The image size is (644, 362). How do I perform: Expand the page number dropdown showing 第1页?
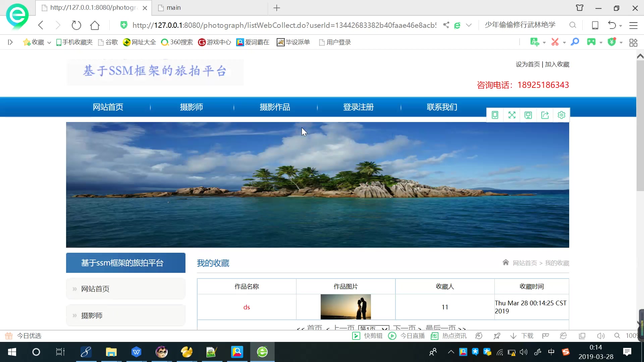pyautogui.click(x=374, y=328)
